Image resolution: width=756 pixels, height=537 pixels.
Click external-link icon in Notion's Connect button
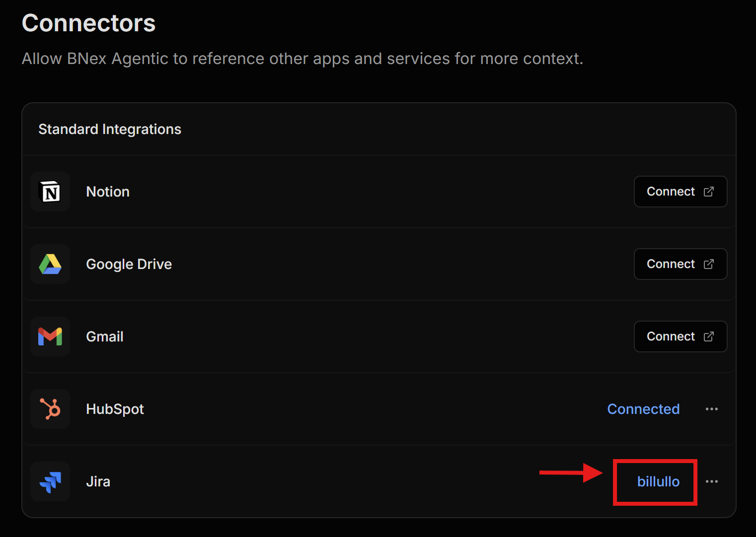[x=709, y=192]
